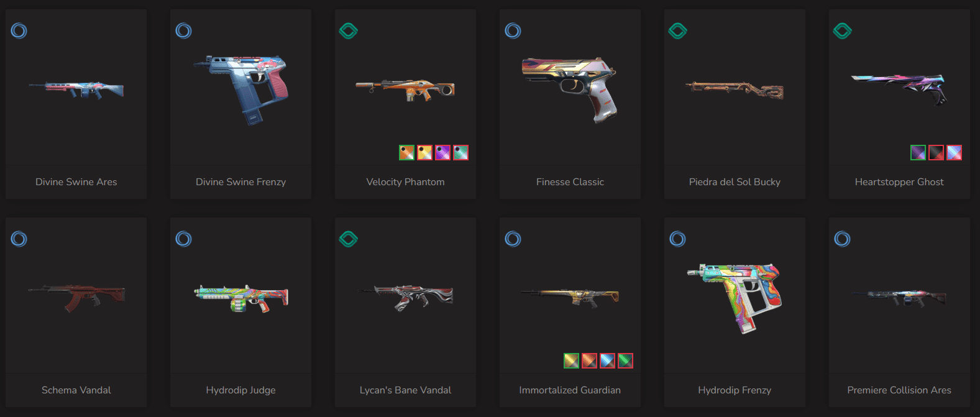Click the green tier icon on Heartstopper Ghost
Image resolution: width=980 pixels, height=417 pixels.
click(843, 30)
